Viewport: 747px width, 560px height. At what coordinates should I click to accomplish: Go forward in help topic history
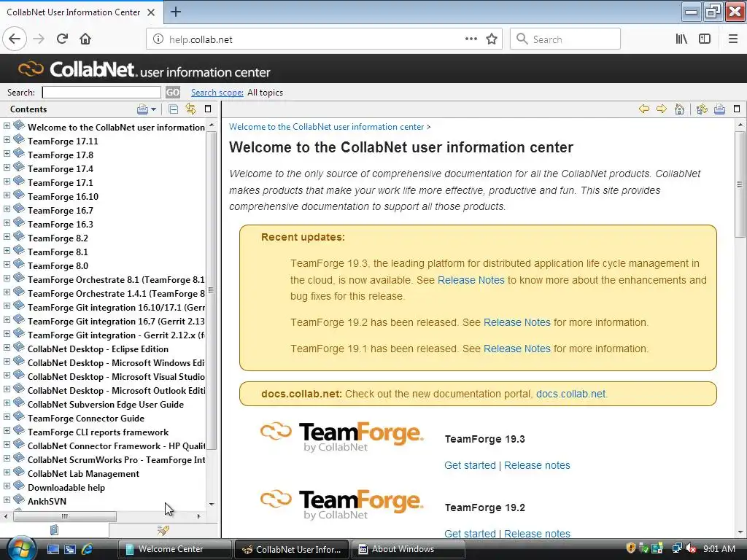(662, 109)
